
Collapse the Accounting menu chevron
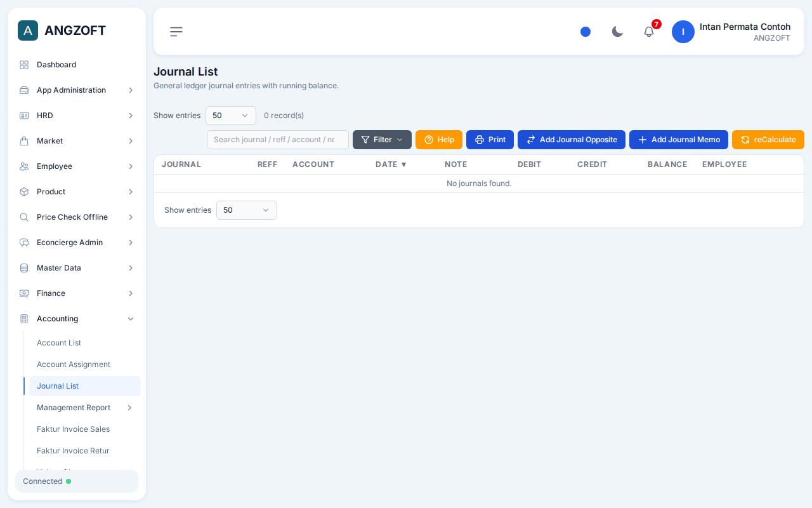pos(131,319)
